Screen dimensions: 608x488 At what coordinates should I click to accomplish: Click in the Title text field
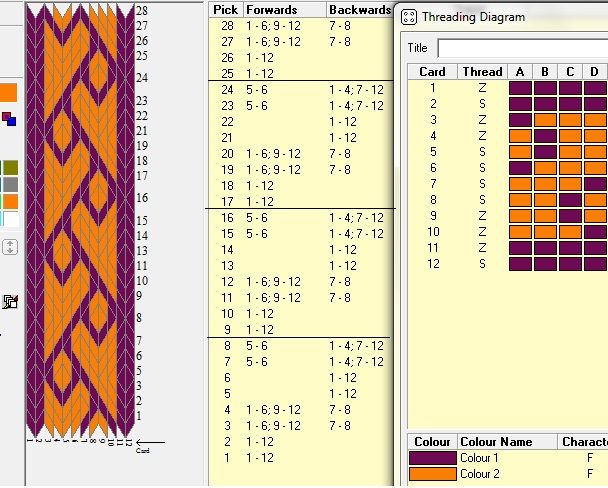523,48
